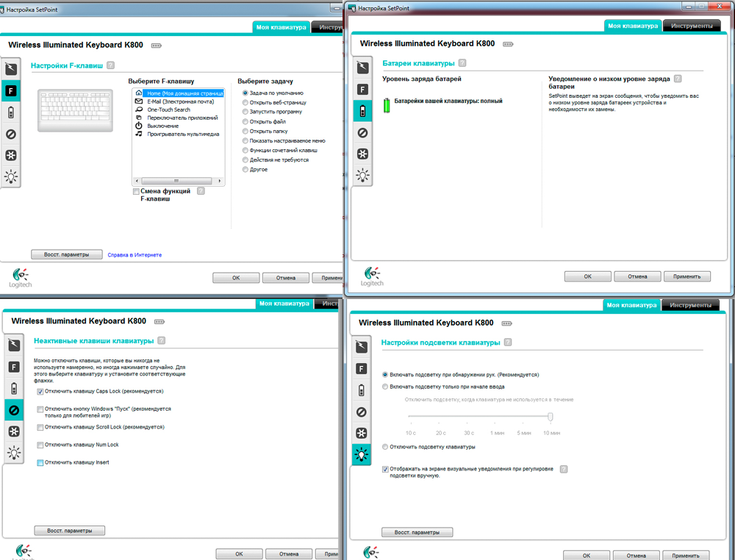Open the inactive keys icon in the F-keys window
Screen dimensions: 735x560
[x=11, y=134]
